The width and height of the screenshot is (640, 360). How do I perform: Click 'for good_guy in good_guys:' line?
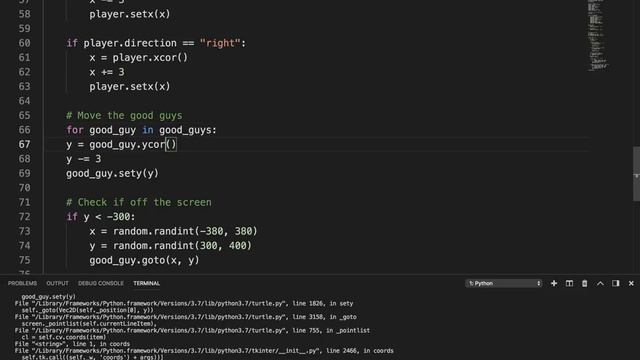click(x=141, y=130)
